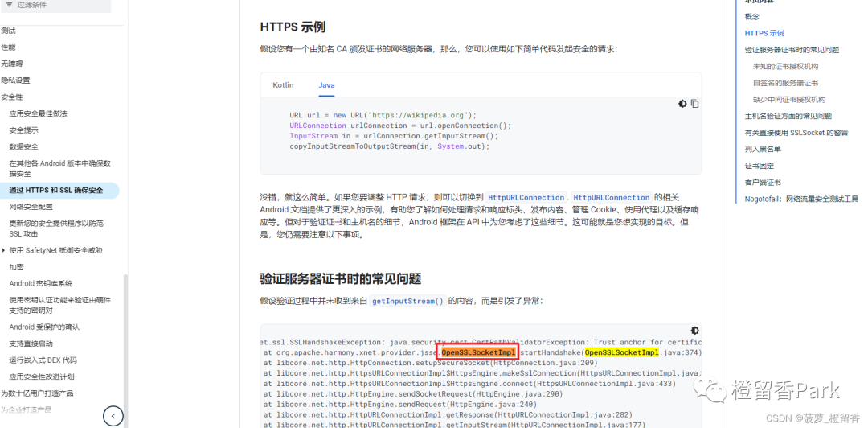Go to 未知的证书授权机构 in contents
The image size is (868, 428).
coord(785,66)
